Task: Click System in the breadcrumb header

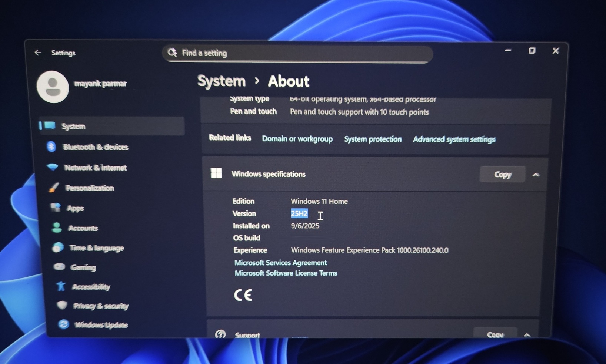Action: [x=221, y=81]
